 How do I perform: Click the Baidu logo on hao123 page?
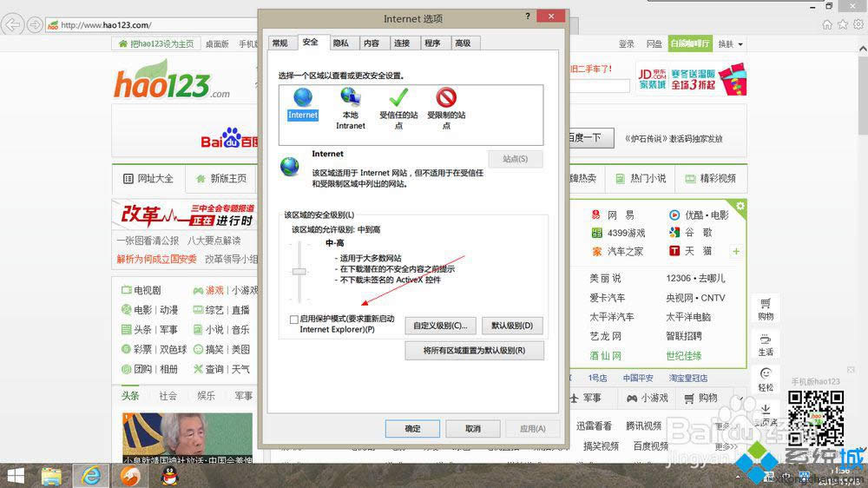[229, 139]
